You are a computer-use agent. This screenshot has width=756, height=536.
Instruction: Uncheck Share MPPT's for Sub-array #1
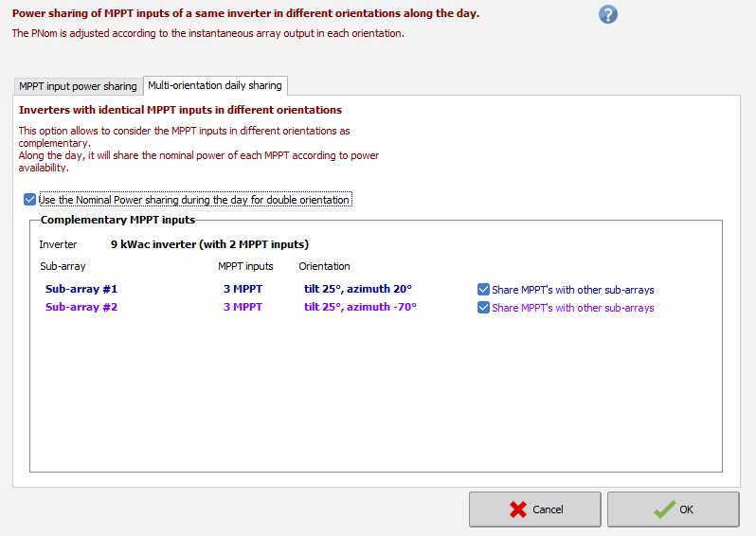click(484, 290)
